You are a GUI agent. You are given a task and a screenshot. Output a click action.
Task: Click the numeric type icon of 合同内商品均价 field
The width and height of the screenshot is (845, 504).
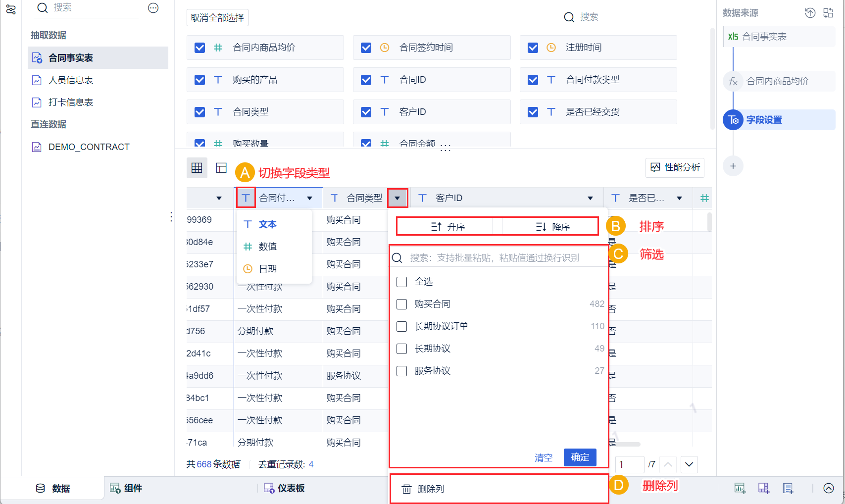218,48
